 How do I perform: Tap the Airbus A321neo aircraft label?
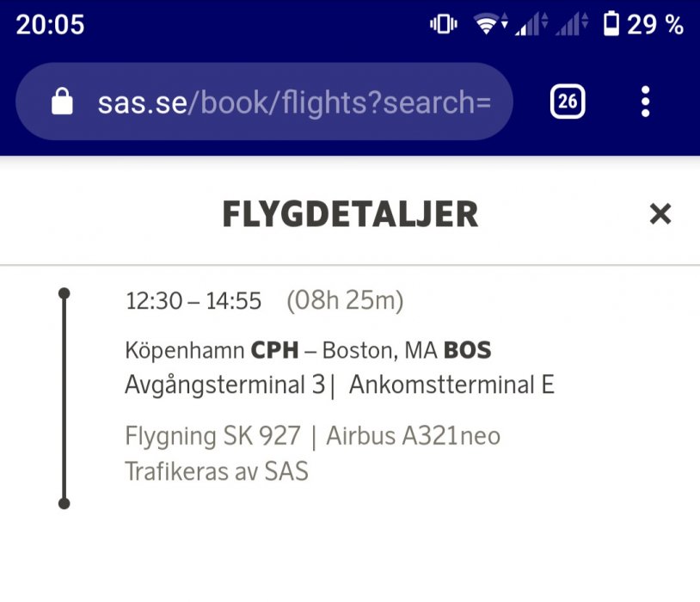413,436
